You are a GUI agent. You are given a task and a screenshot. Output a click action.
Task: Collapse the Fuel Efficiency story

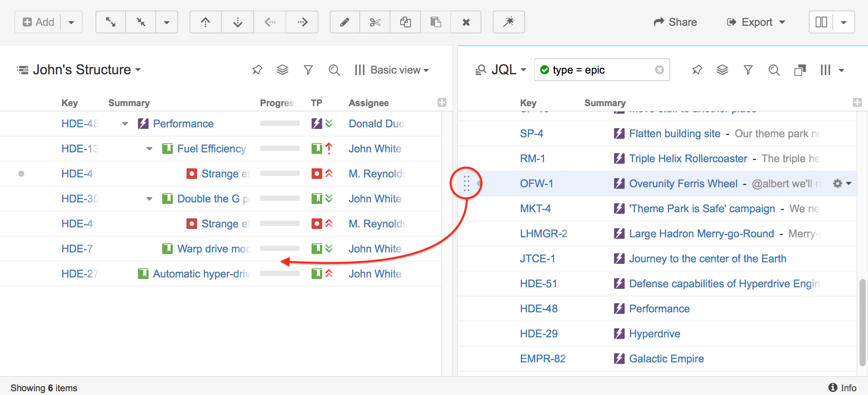click(149, 149)
